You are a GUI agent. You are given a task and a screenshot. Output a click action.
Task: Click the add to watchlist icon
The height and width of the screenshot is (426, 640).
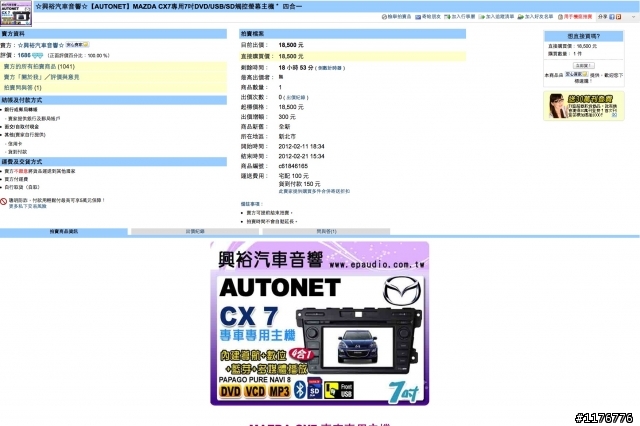click(x=482, y=17)
